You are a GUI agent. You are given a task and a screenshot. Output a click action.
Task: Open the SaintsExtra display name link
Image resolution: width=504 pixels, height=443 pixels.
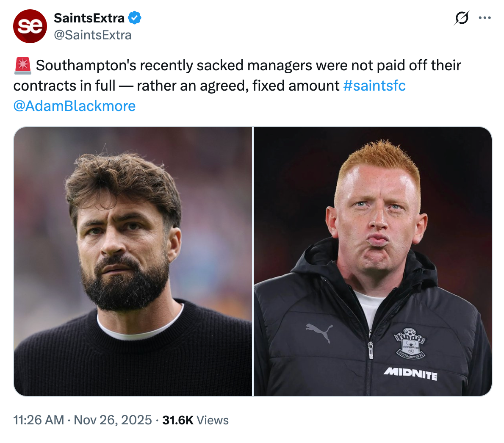click(89, 18)
